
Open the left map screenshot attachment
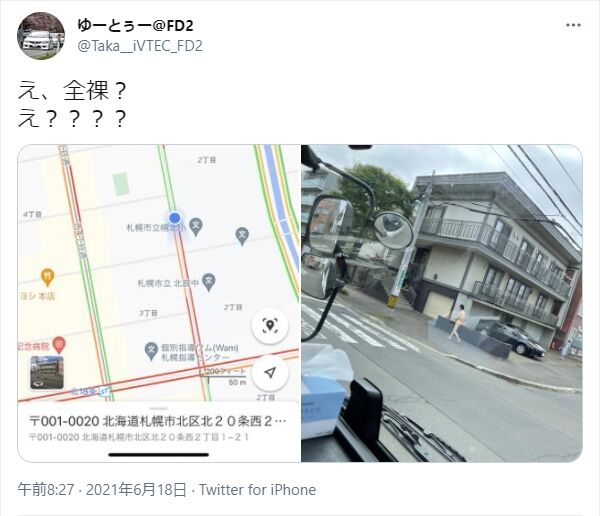(x=159, y=303)
